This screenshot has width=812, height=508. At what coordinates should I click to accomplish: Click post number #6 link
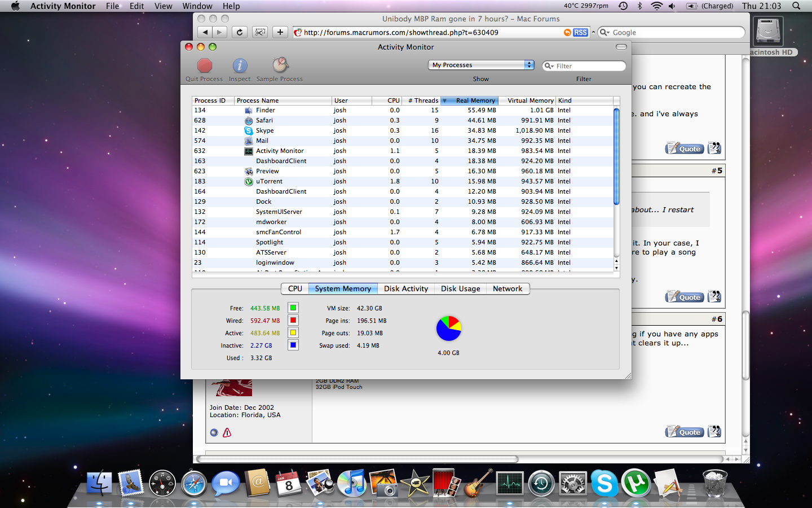click(717, 319)
